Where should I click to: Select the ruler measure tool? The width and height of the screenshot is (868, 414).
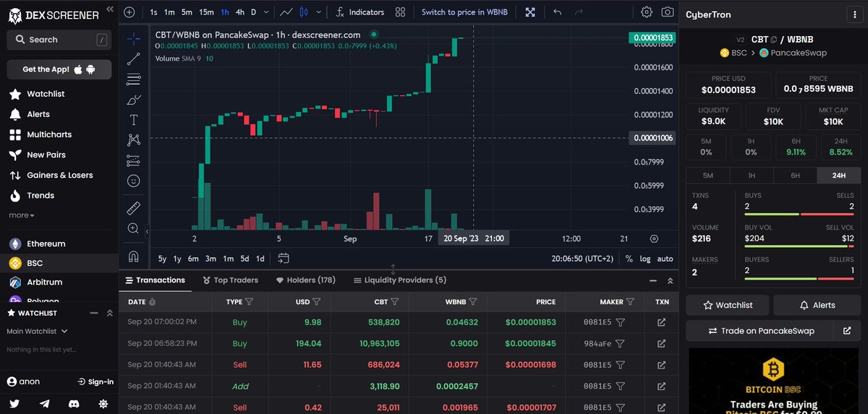tap(134, 208)
